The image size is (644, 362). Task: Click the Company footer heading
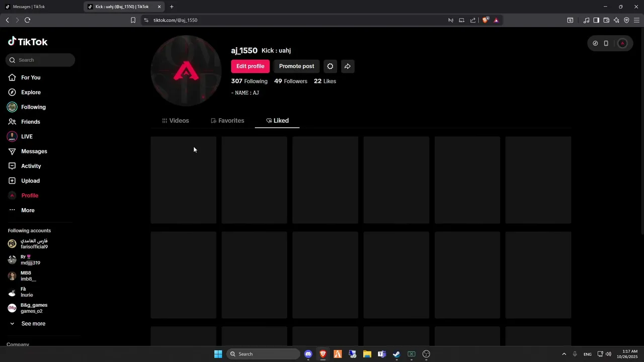click(18, 344)
